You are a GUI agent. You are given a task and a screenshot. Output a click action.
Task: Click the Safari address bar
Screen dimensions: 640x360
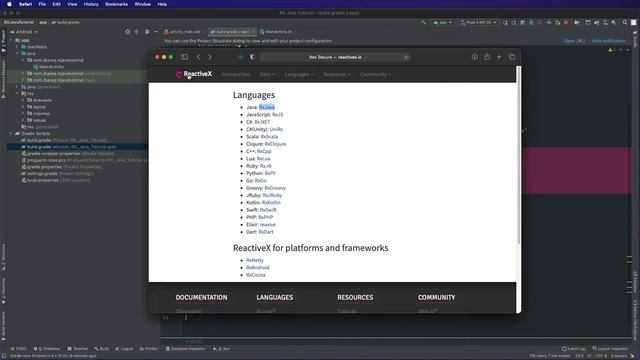point(335,57)
